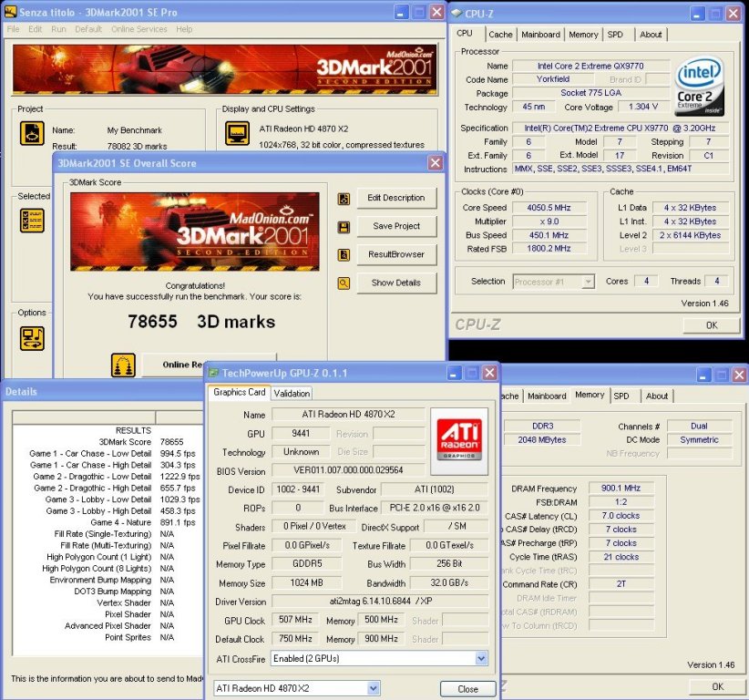Image resolution: width=749 pixels, height=700 pixels.
Task: Select the CPU tab in top CPU-Z
Action: point(465,33)
